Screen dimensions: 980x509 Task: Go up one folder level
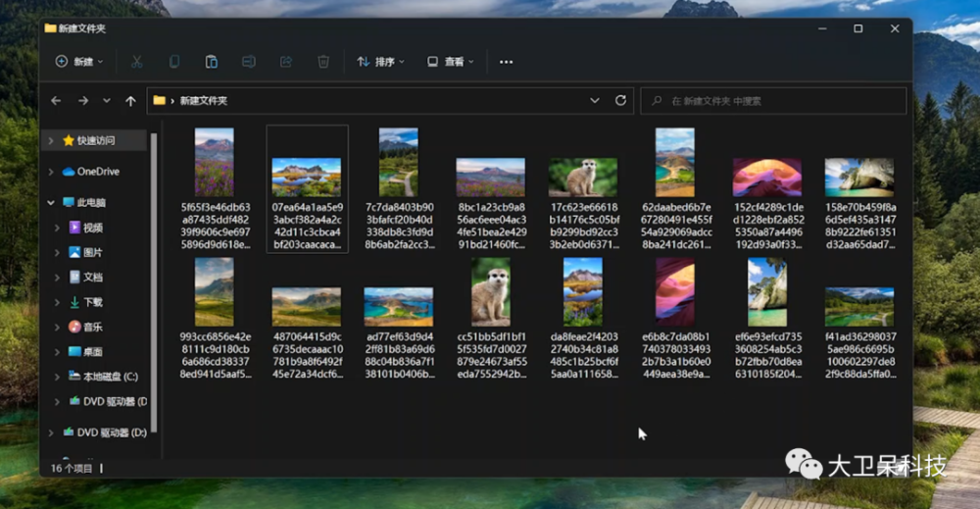130,100
